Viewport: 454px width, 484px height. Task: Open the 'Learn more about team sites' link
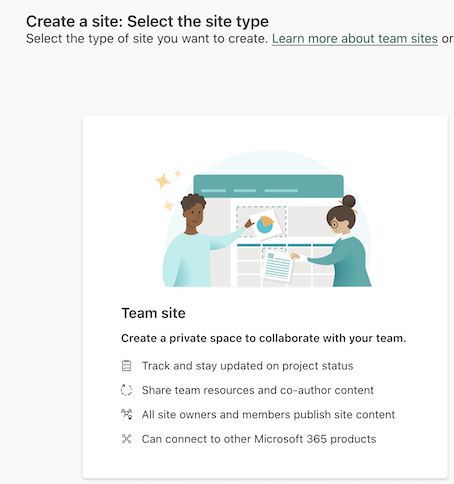[355, 39]
